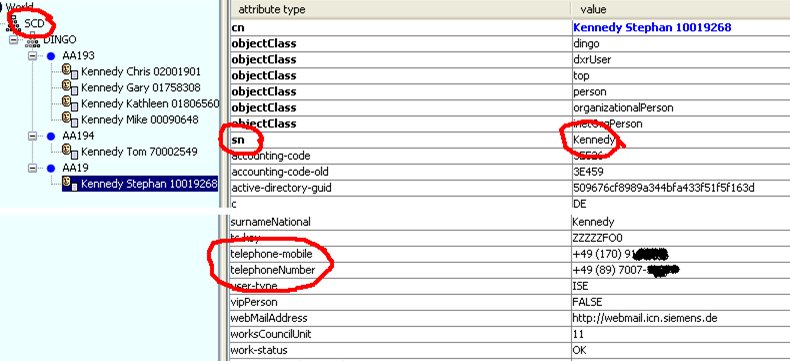
Task: Select the AA19 organizational unit
Action: coord(76,168)
